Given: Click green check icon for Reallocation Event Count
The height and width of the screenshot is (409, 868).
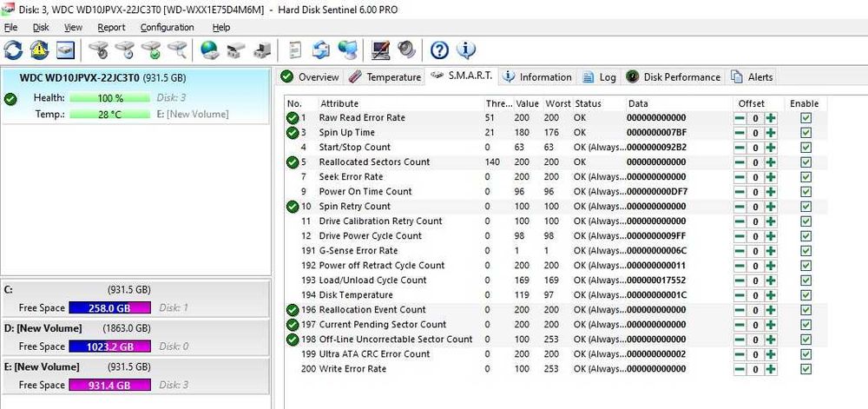Looking at the screenshot, I should pos(293,309).
